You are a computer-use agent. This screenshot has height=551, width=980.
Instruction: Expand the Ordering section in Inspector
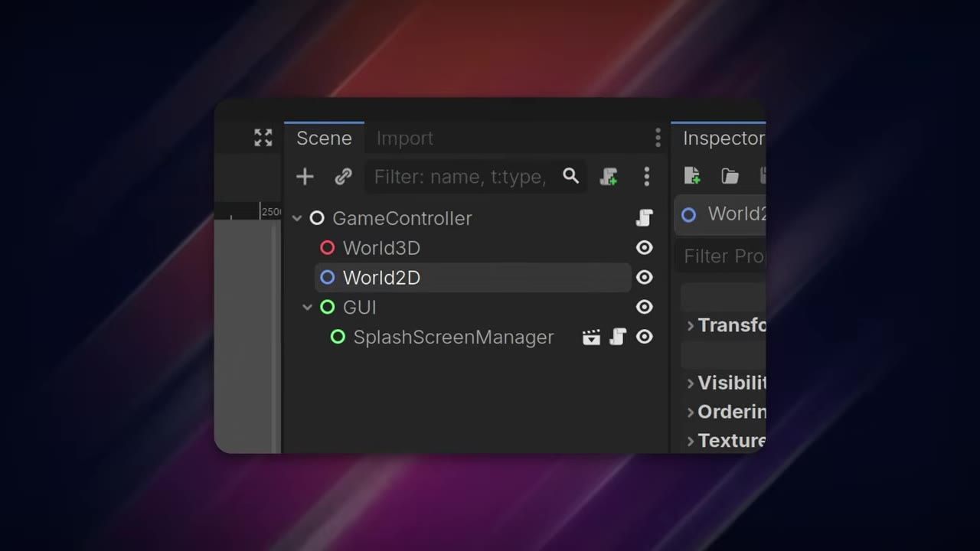(691, 412)
